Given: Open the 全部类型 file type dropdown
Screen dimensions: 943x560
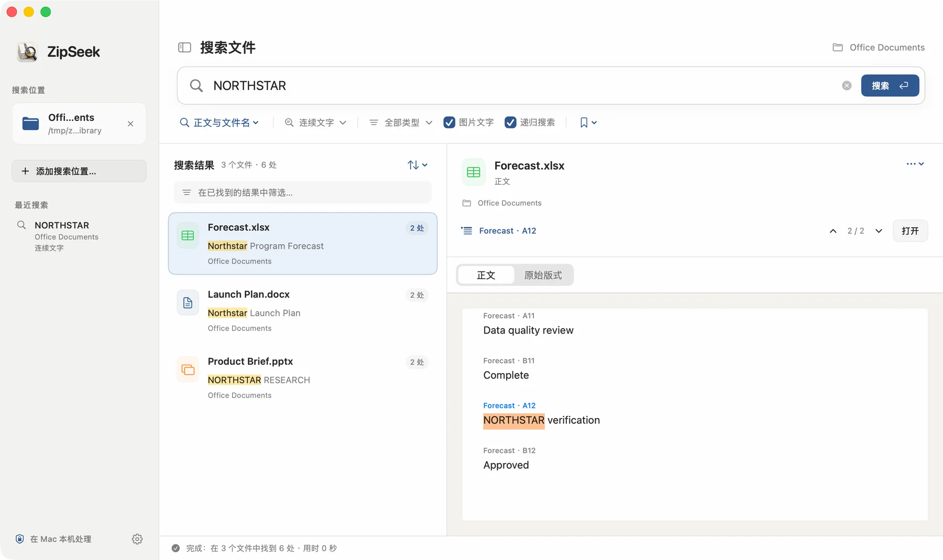Looking at the screenshot, I should pyautogui.click(x=401, y=123).
